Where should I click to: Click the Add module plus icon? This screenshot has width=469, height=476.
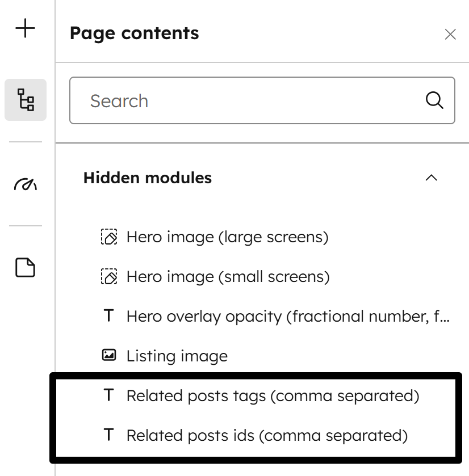click(x=25, y=28)
